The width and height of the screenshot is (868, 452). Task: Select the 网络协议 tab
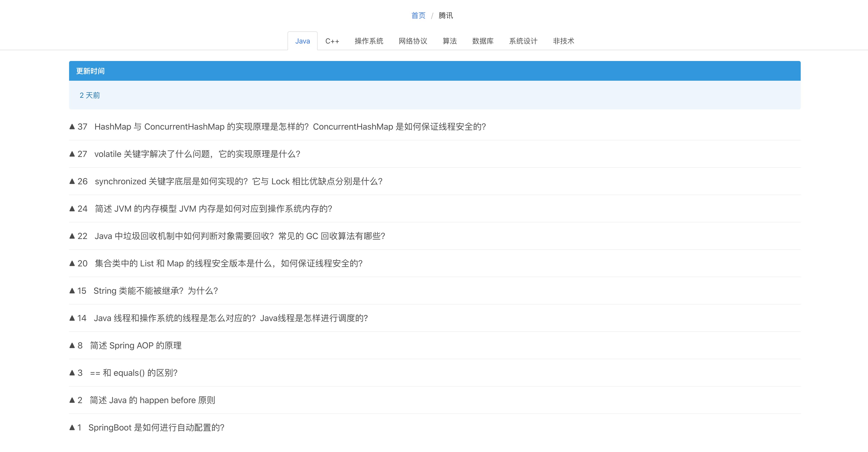click(x=413, y=41)
